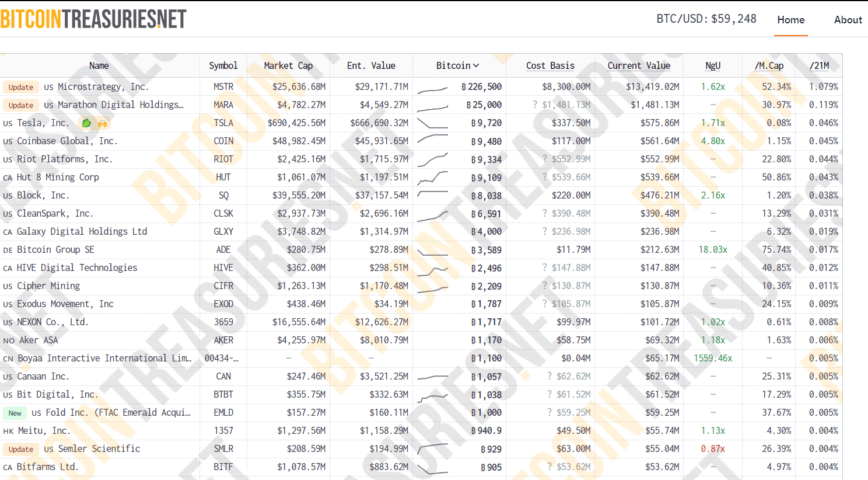Screen dimensions: 868x480
Task: Select the Market Cap column header
Action: [x=288, y=65]
